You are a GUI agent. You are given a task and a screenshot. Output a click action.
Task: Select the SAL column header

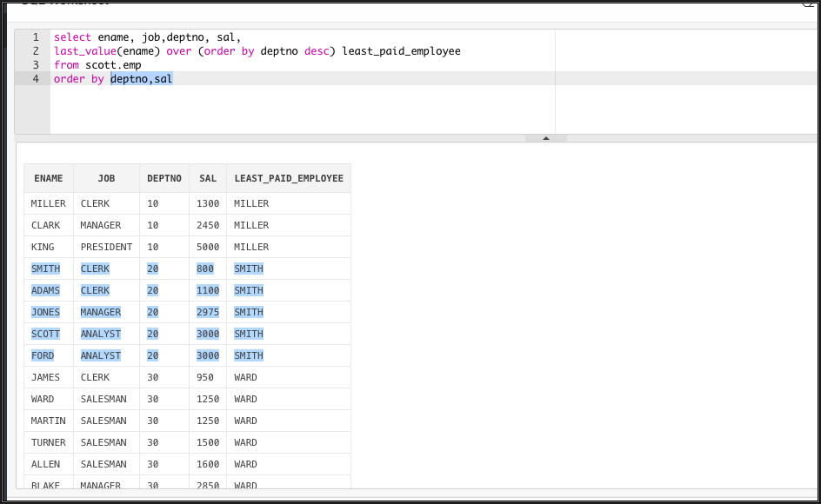[208, 178]
